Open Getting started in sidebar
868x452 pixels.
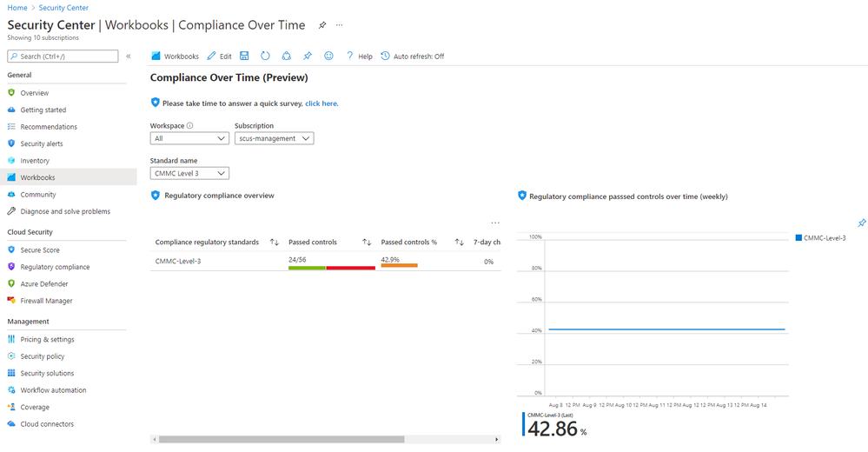tap(43, 110)
